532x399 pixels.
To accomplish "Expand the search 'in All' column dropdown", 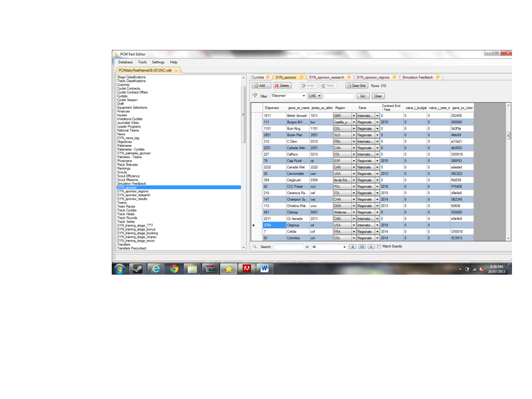I will click(344, 247).
